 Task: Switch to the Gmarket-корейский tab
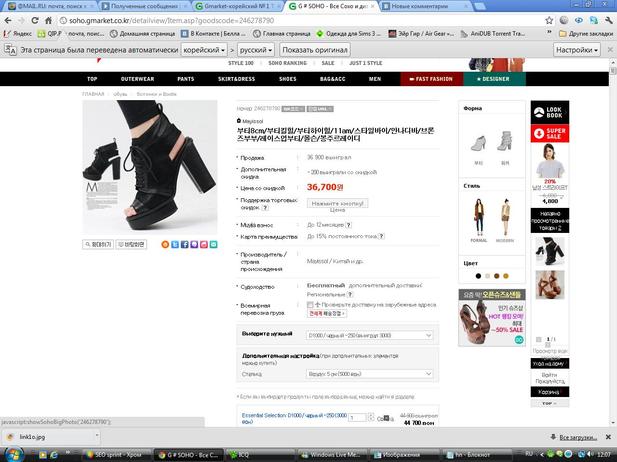point(237,6)
